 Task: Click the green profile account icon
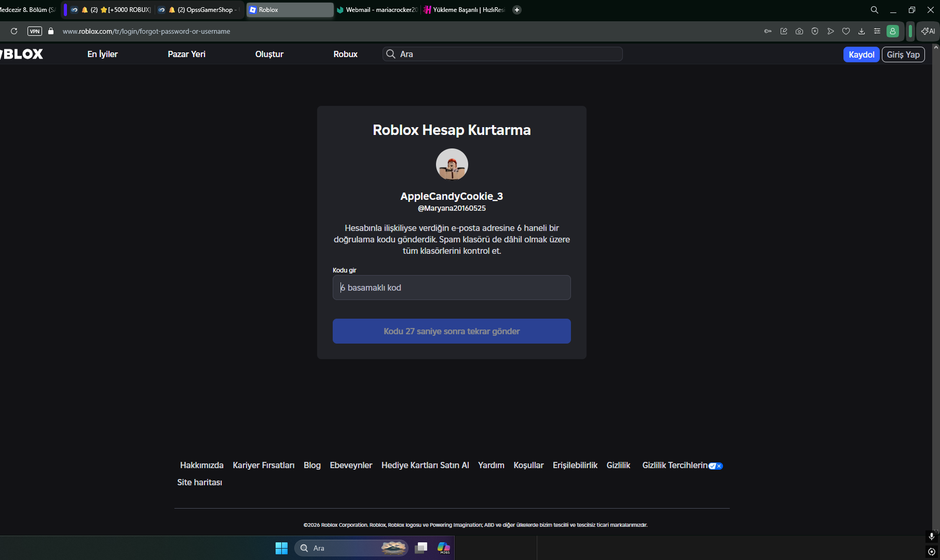click(893, 31)
